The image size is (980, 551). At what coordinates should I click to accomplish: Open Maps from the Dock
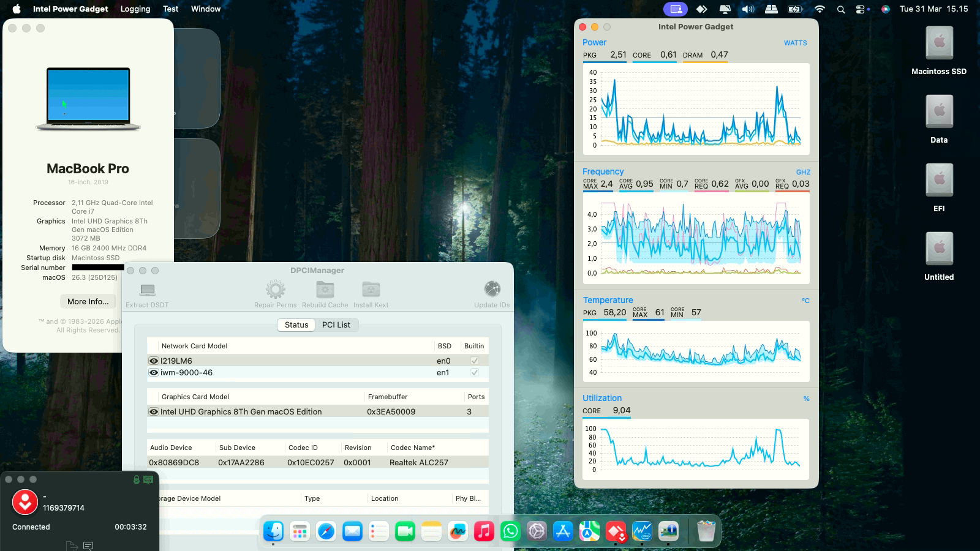point(589,531)
